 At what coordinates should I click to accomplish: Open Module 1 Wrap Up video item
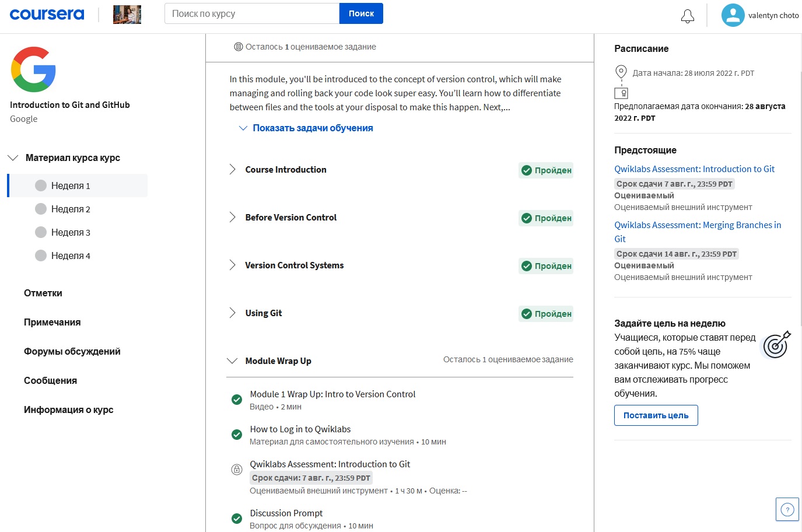332,394
